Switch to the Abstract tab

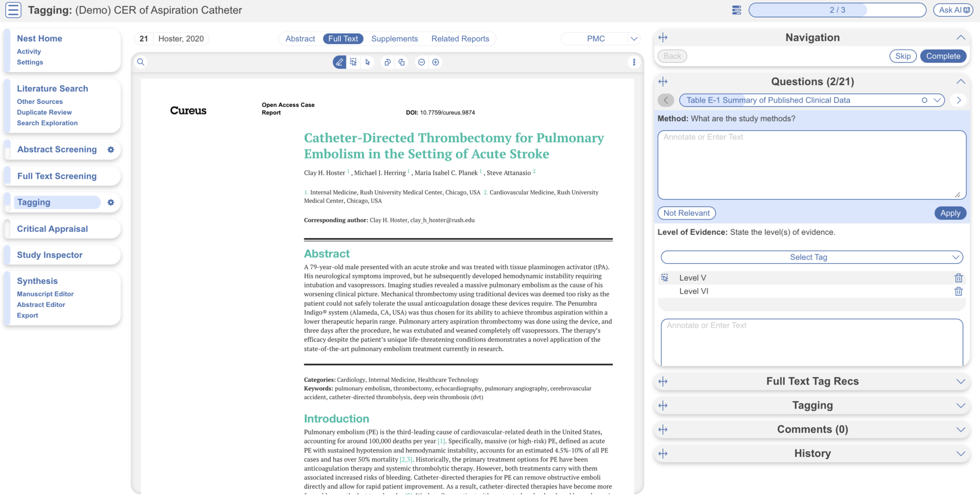[x=300, y=38]
